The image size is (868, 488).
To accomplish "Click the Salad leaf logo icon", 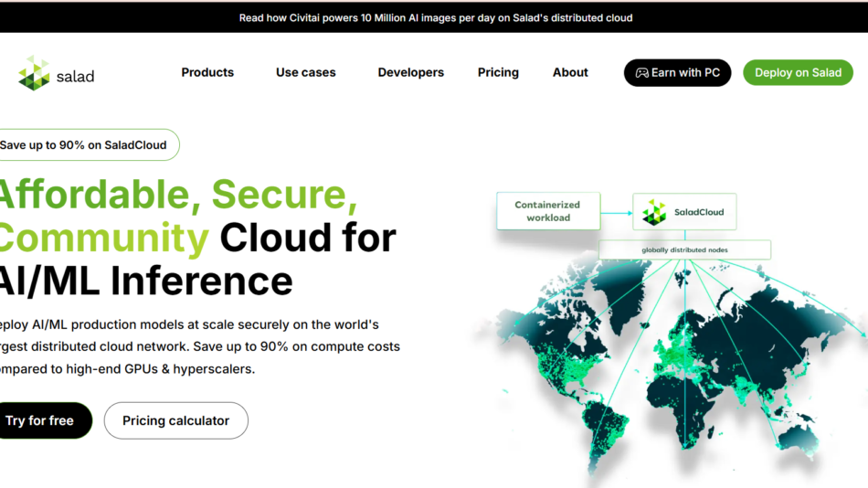I will pos(34,73).
